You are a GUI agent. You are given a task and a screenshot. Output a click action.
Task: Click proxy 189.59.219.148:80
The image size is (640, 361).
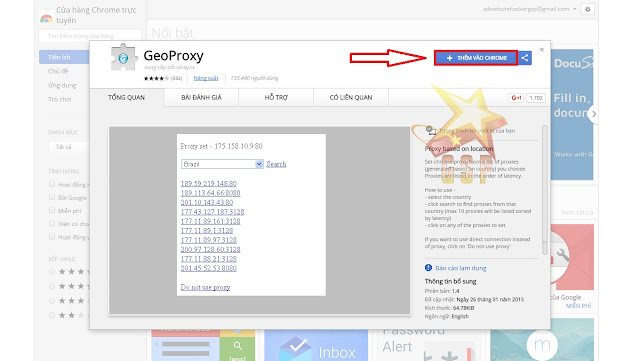tap(209, 184)
